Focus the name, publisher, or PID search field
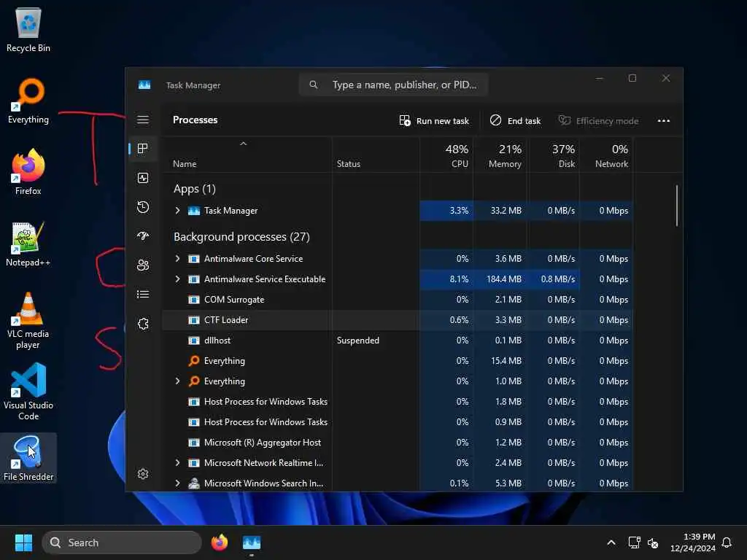The width and height of the screenshot is (747, 560). click(393, 85)
